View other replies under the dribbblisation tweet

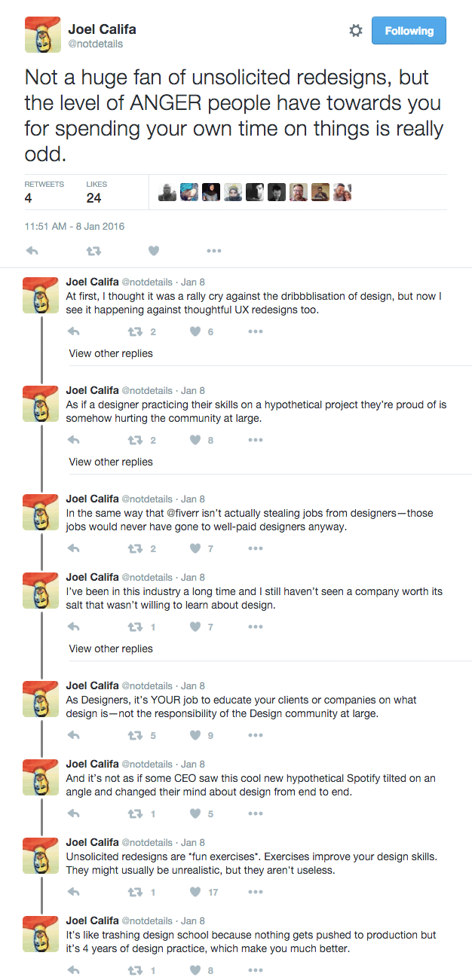(111, 353)
